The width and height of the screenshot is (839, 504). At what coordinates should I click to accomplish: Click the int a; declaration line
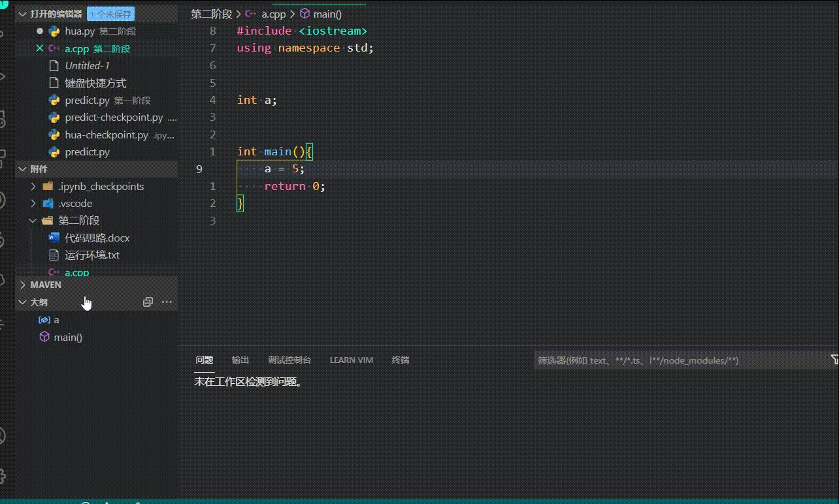click(257, 100)
